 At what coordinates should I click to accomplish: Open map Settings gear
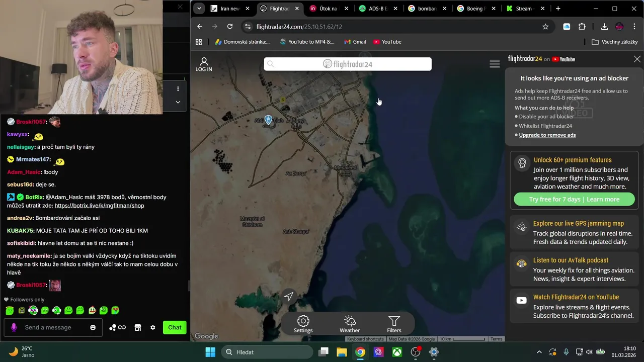click(303, 324)
